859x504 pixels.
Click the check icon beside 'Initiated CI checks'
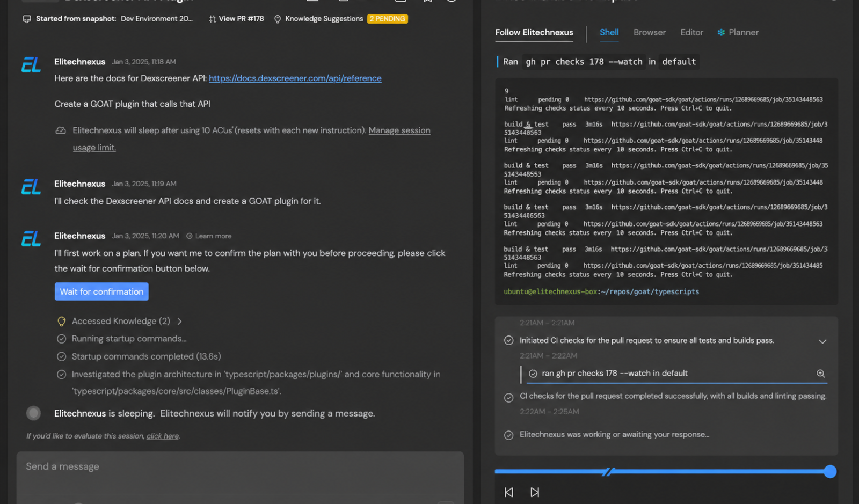[509, 340]
